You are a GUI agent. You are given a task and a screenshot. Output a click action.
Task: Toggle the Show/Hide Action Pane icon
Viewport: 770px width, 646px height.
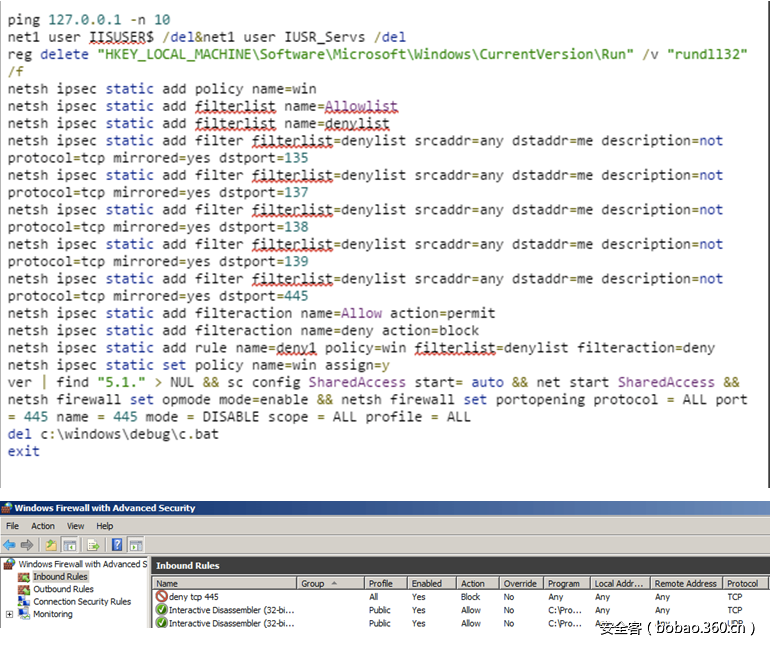[x=135, y=545]
